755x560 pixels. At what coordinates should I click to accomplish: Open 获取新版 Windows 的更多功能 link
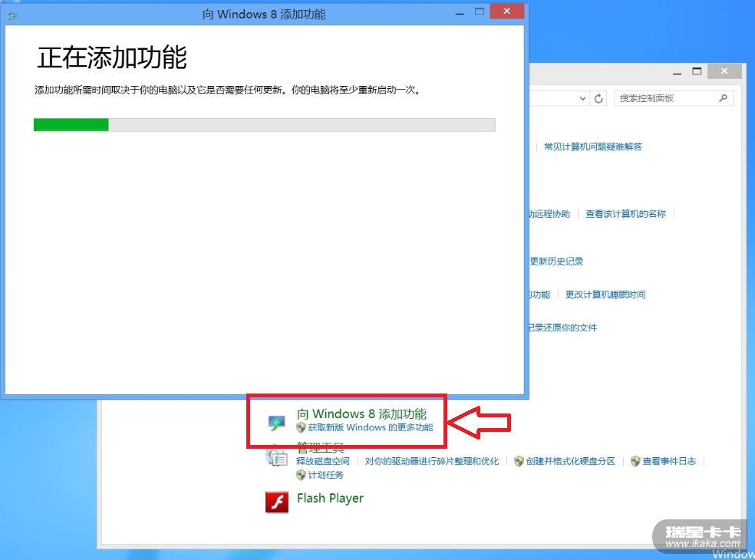371,427
